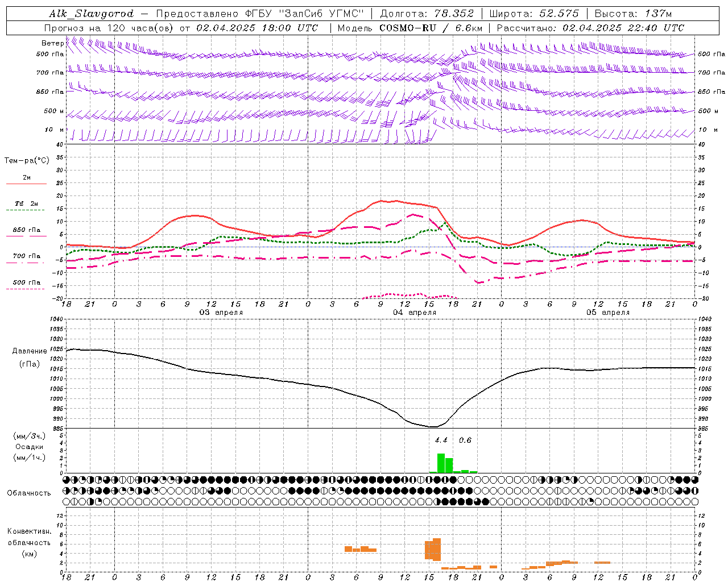Click the Широта: 52.575 value
This screenshot has width=728, height=582.
pyautogui.click(x=534, y=14)
